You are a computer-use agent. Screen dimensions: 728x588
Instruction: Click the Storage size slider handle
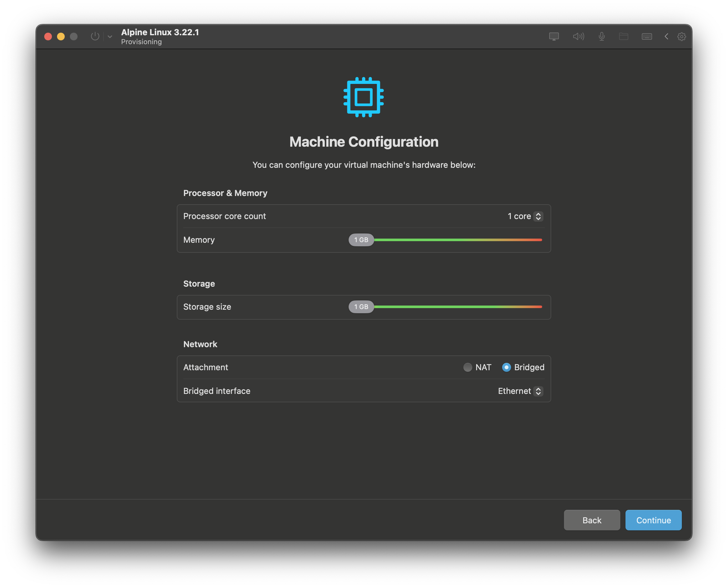[361, 307]
